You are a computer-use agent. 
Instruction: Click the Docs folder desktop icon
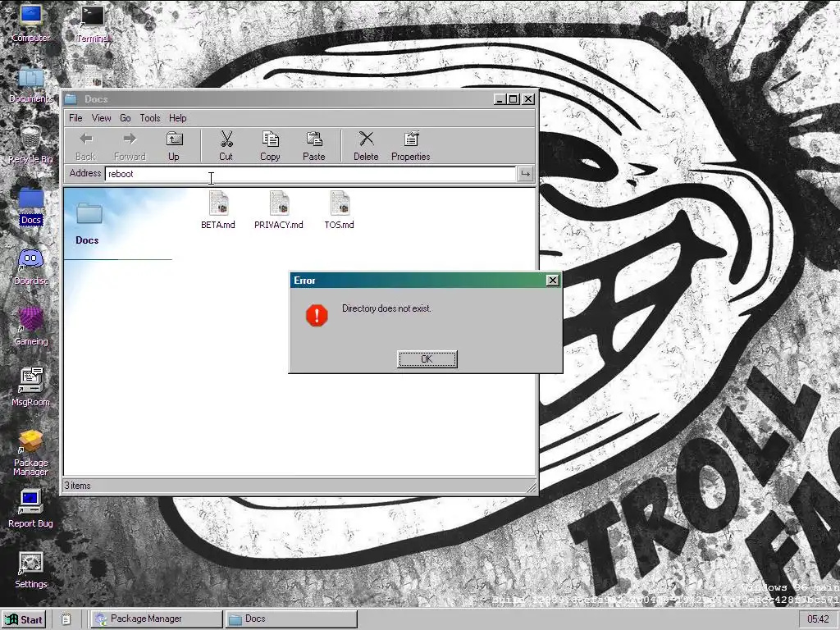click(31, 206)
